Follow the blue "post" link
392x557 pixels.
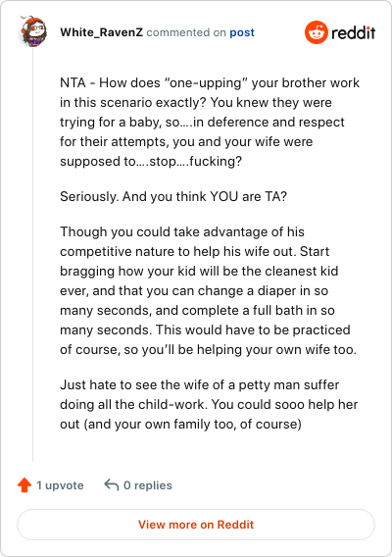[242, 32]
